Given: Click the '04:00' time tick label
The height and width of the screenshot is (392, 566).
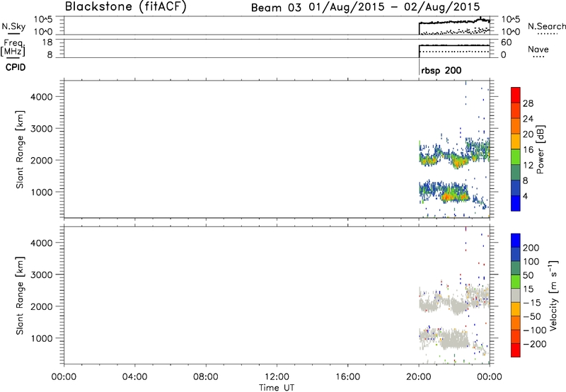Looking at the screenshot, I should click(x=134, y=377).
